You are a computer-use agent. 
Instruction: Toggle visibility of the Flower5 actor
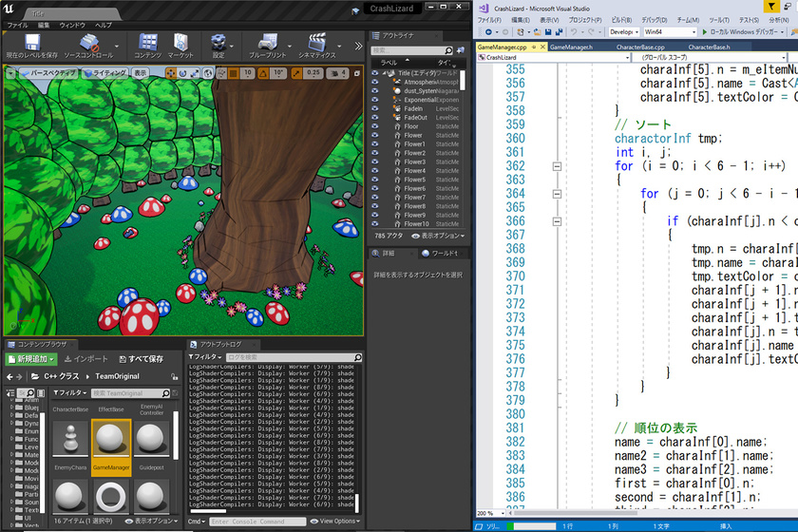375,180
